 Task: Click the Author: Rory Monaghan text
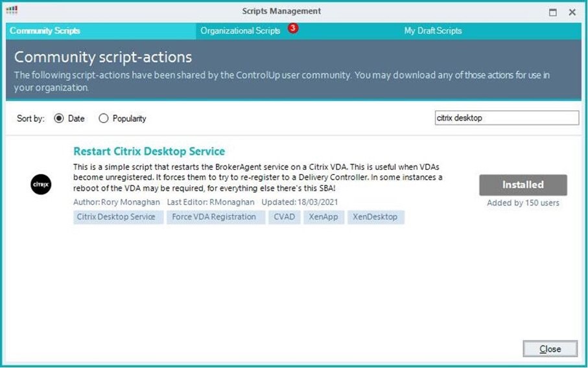116,202
